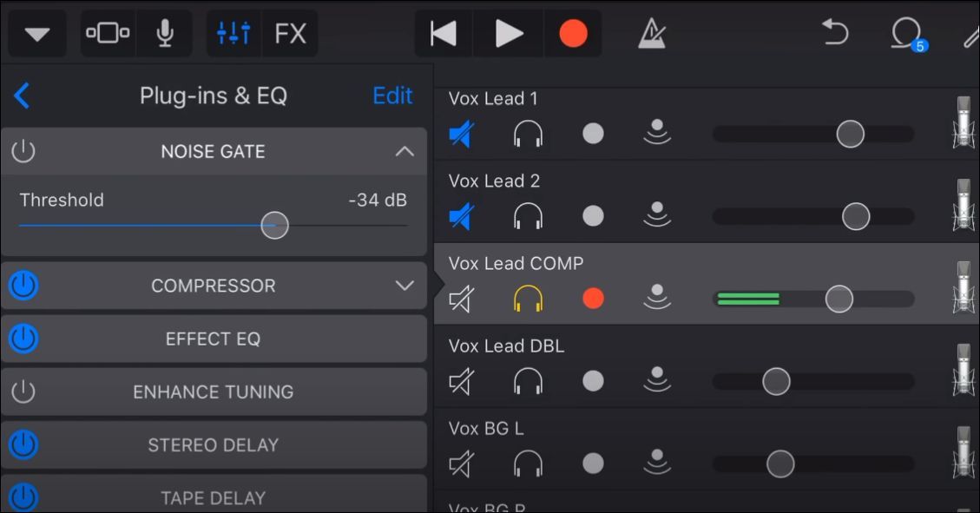Select the microphone input icon
The width and height of the screenshot is (980, 513).
[164, 33]
